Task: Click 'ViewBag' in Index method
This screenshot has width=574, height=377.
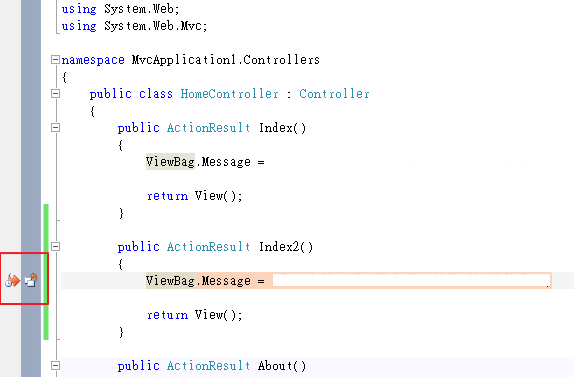Action: tap(170, 162)
